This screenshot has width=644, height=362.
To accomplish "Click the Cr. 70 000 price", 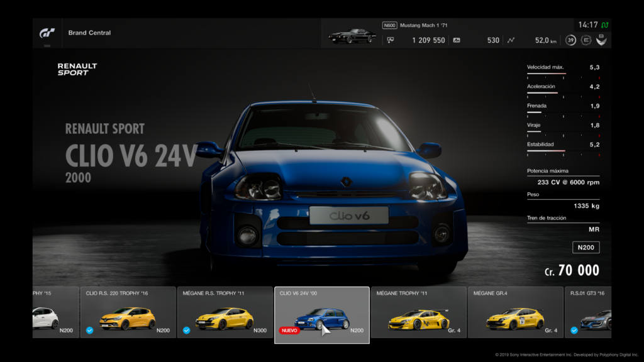I will pyautogui.click(x=572, y=271).
